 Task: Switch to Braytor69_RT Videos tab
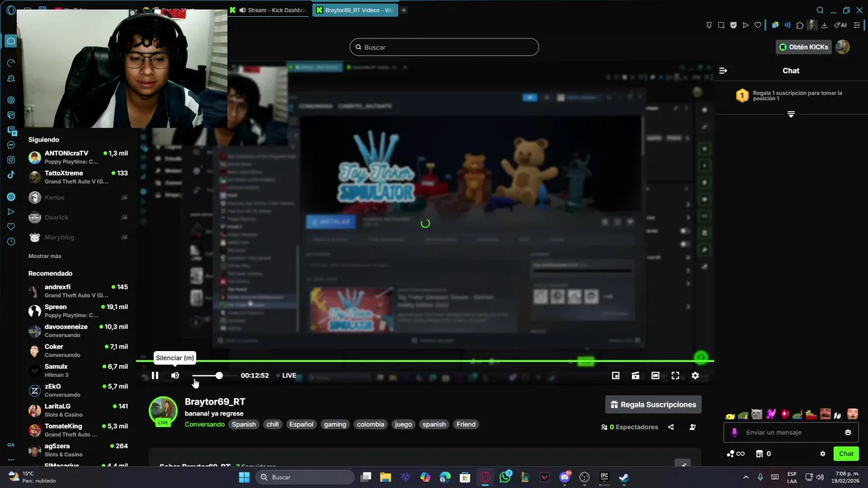[355, 10]
